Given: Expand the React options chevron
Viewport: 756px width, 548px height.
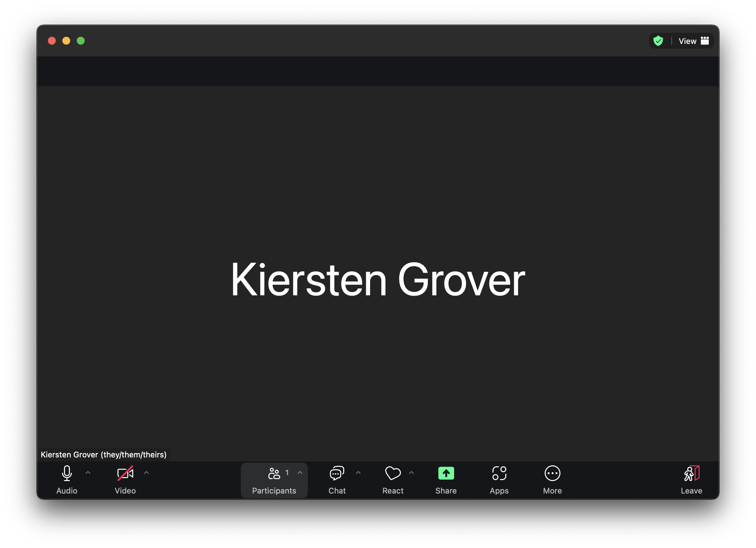Looking at the screenshot, I should [412, 473].
